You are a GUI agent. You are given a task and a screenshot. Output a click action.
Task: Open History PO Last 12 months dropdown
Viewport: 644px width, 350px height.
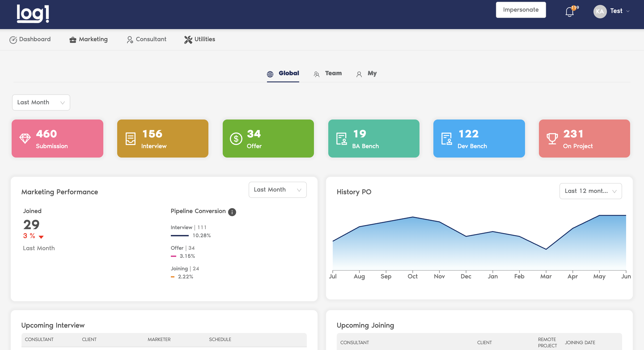(590, 191)
